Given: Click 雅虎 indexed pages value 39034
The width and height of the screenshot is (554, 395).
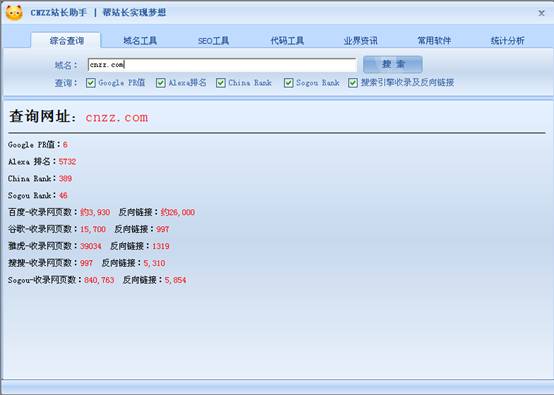Looking at the screenshot, I should [90, 246].
